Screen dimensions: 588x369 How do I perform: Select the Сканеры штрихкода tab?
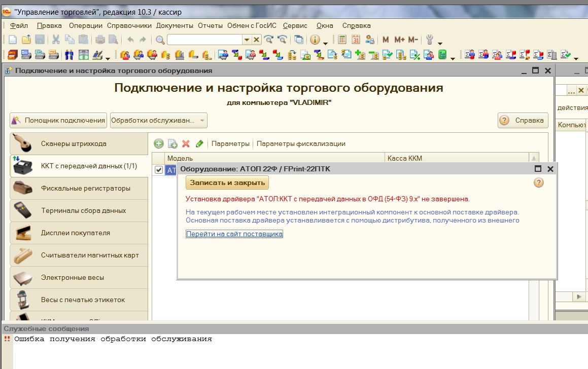(x=79, y=144)
